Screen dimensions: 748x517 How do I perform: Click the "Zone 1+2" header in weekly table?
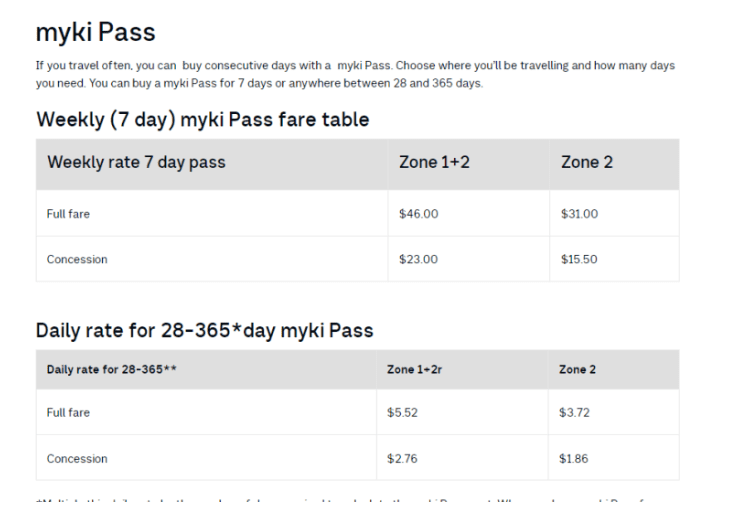[432, 163]
